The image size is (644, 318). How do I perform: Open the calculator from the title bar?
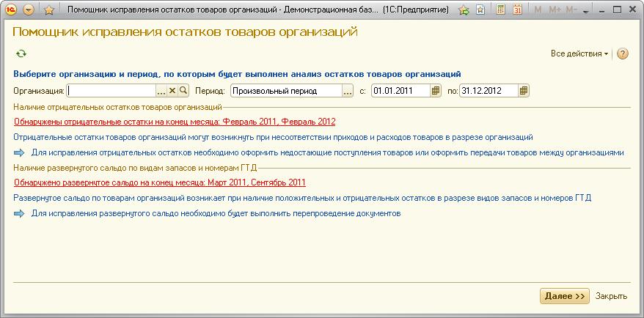[500, 10]
